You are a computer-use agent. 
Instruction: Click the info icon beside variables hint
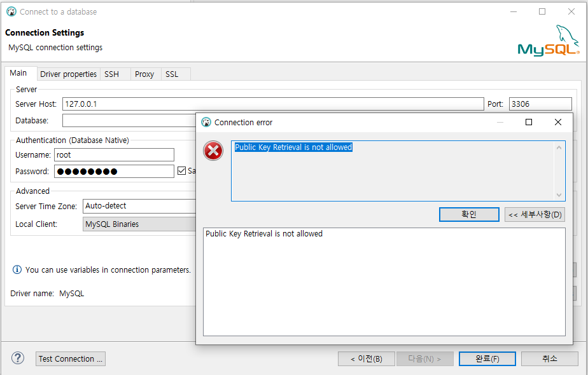[17, 269]
